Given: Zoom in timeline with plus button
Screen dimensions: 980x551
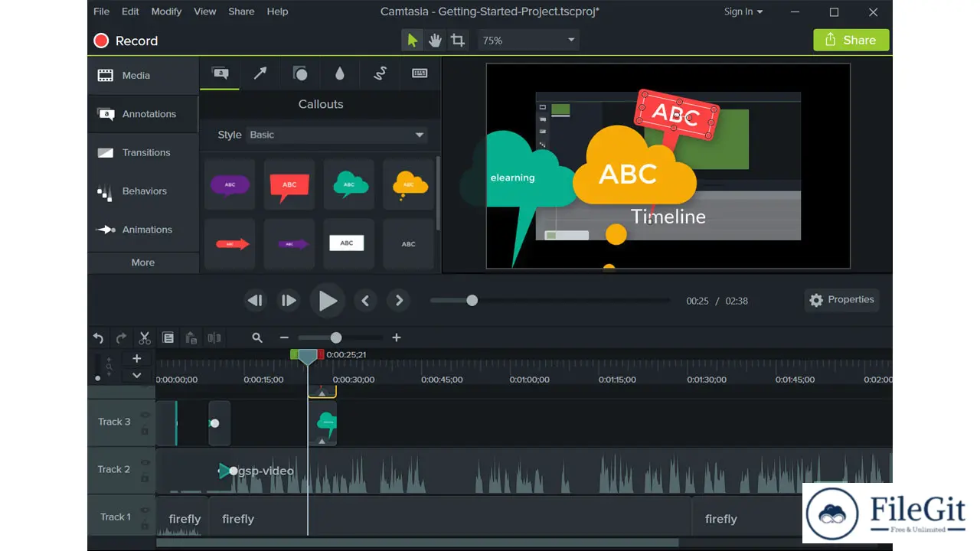Looking at the screenshot, I should pos(397,337).
